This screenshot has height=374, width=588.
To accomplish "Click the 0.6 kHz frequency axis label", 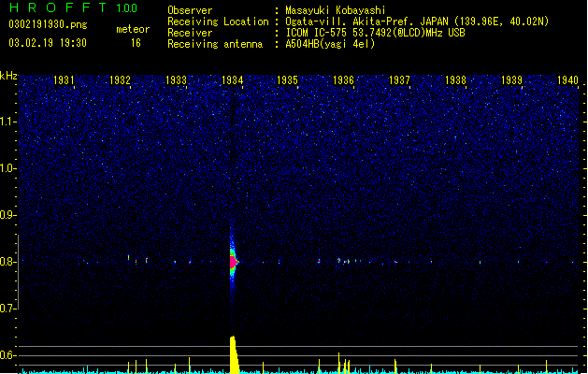I will tap(7, 355).
